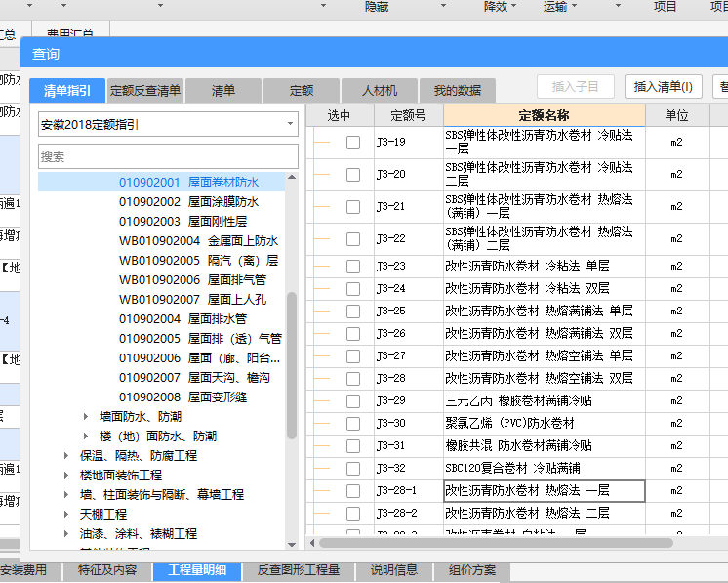Screen dimensions: 728x583
Task: Check the box for J3-23
Action: tap(353, 267)
